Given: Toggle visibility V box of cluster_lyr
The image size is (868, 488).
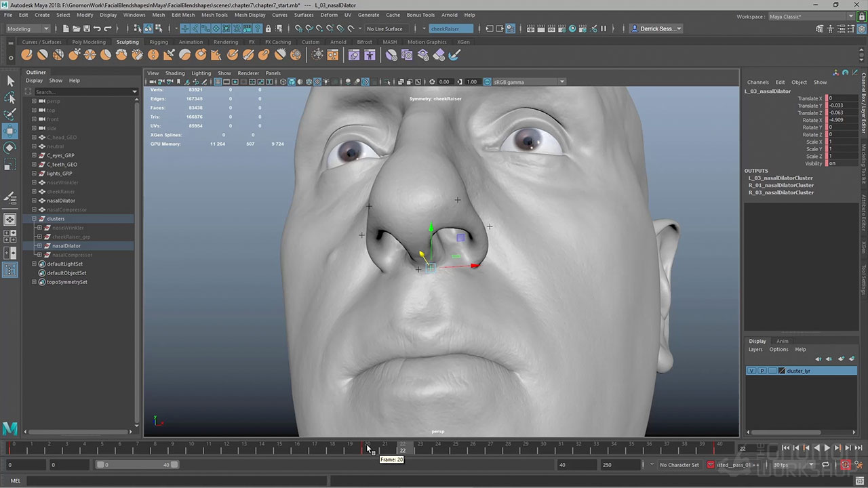Looking at the screenshot, I should (751, 371).
